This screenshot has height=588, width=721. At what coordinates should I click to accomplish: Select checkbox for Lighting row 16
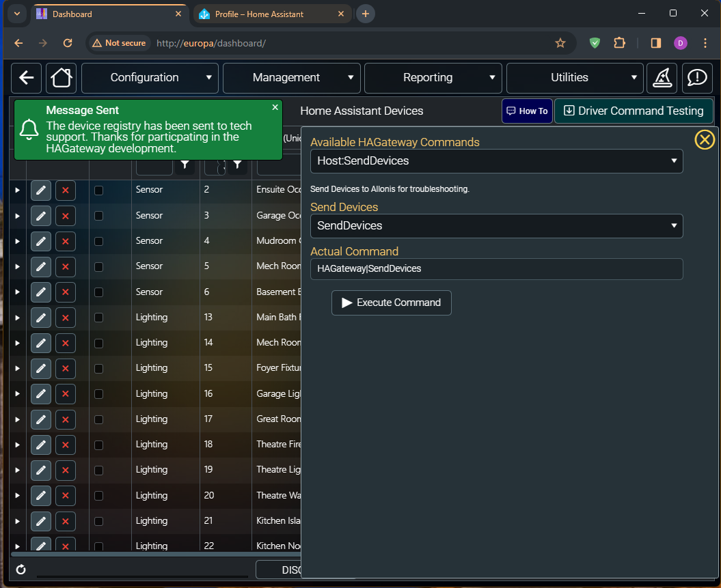(x=99, y=393)
